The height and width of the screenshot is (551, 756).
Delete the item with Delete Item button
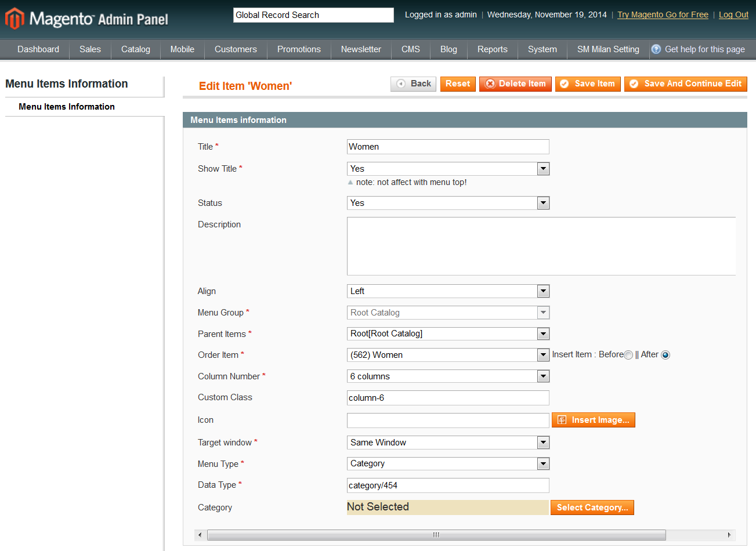(x=515, y=84)
